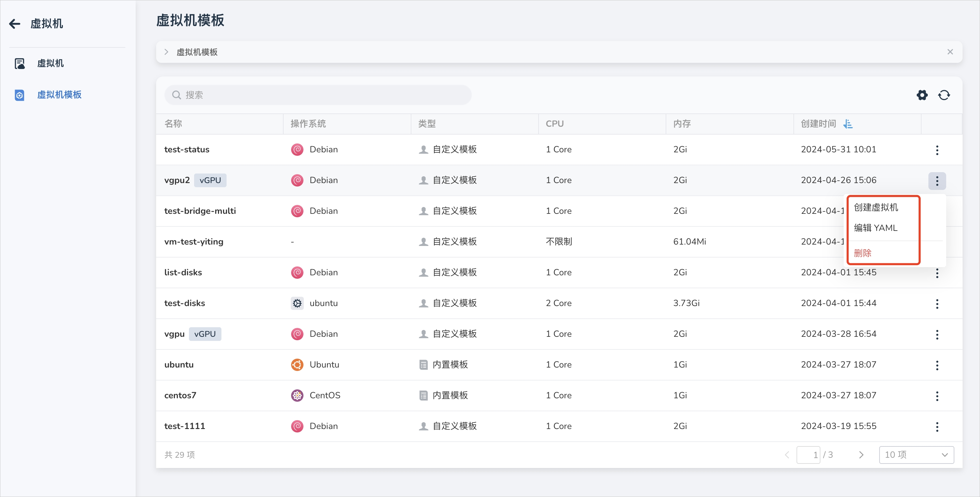
Task: Open the list-disks template
Action: point(183,272)
